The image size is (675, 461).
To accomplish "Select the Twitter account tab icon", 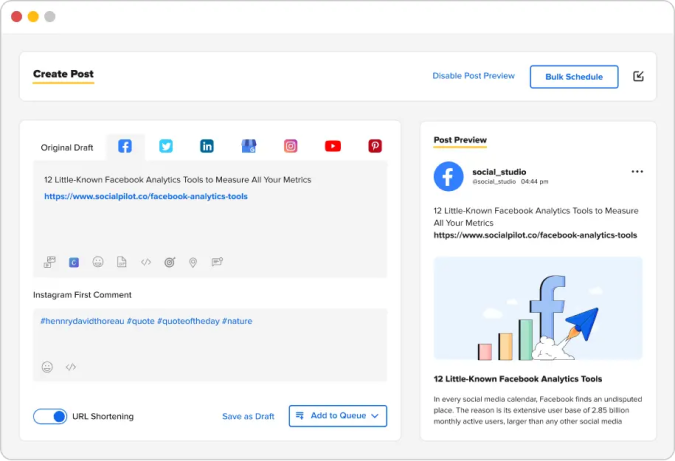I will (166, 146).
